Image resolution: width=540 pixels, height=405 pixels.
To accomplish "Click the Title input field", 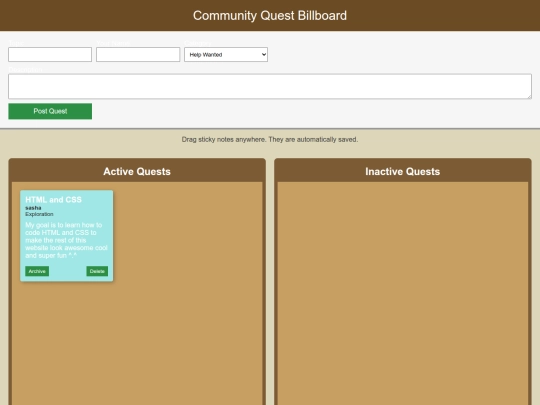I will (50, 55).
